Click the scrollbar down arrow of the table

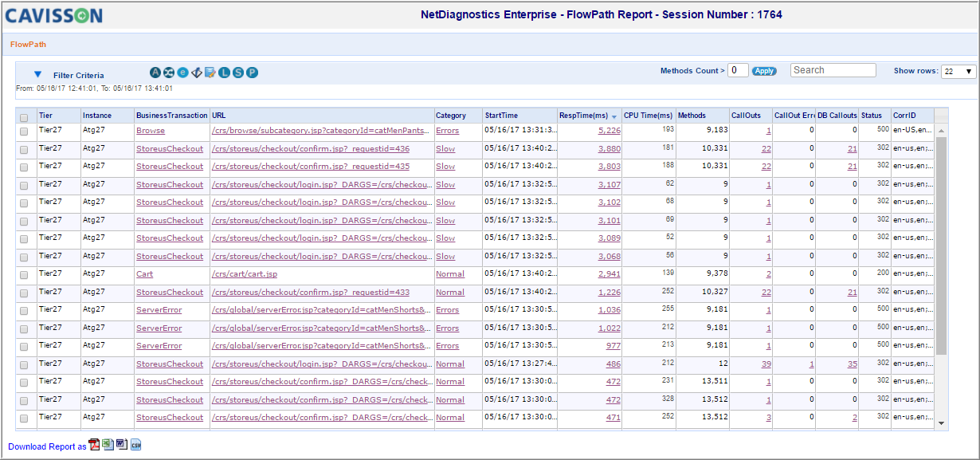click(x=941, y=423)
